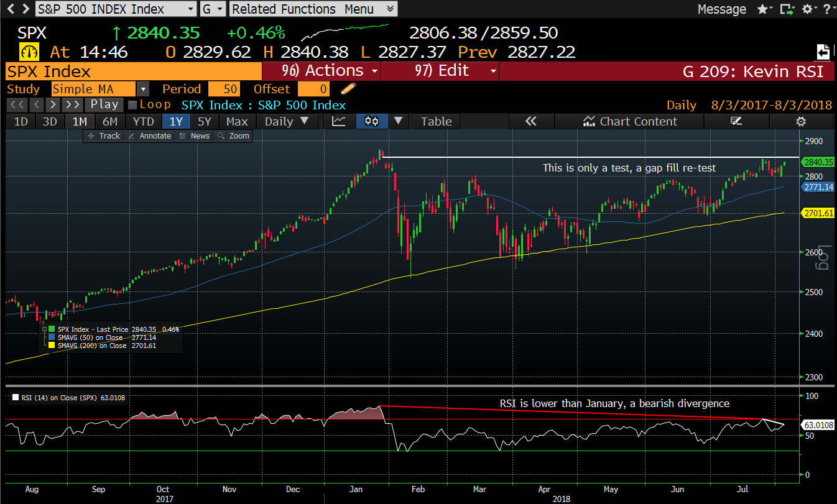
Task: Click the yellow SMAVG (200) legend swatch
Action: (x=52, y=346)
